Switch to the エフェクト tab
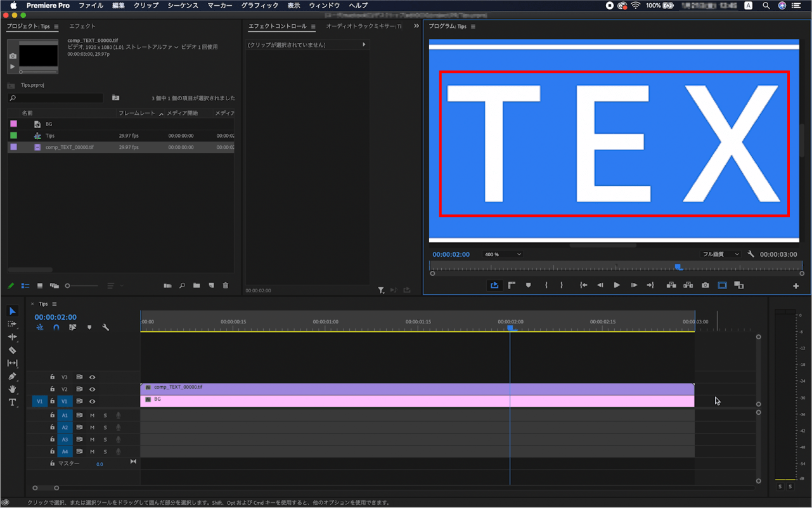The height and width of the screenshot is (508, 812). (x=82, y=26)
